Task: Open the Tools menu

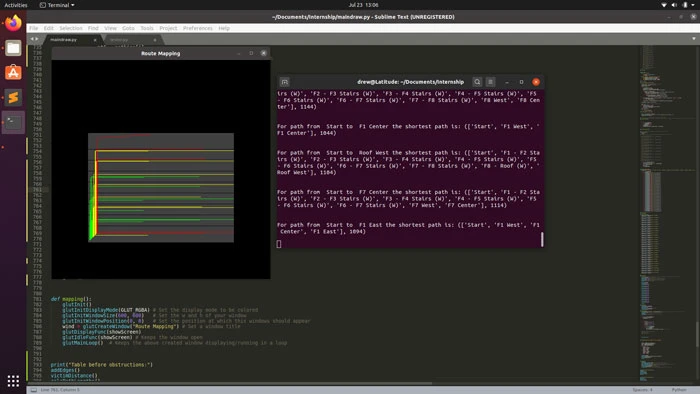Action: (x=147, y=28)
